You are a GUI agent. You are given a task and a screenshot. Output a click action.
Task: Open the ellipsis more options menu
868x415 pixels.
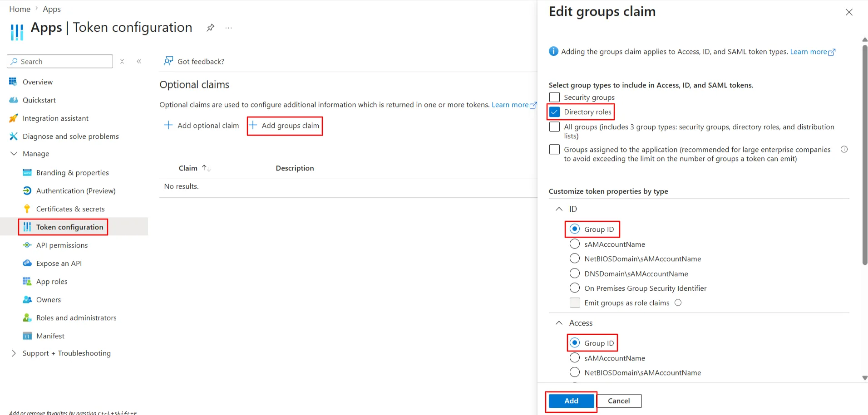[228, 28]
